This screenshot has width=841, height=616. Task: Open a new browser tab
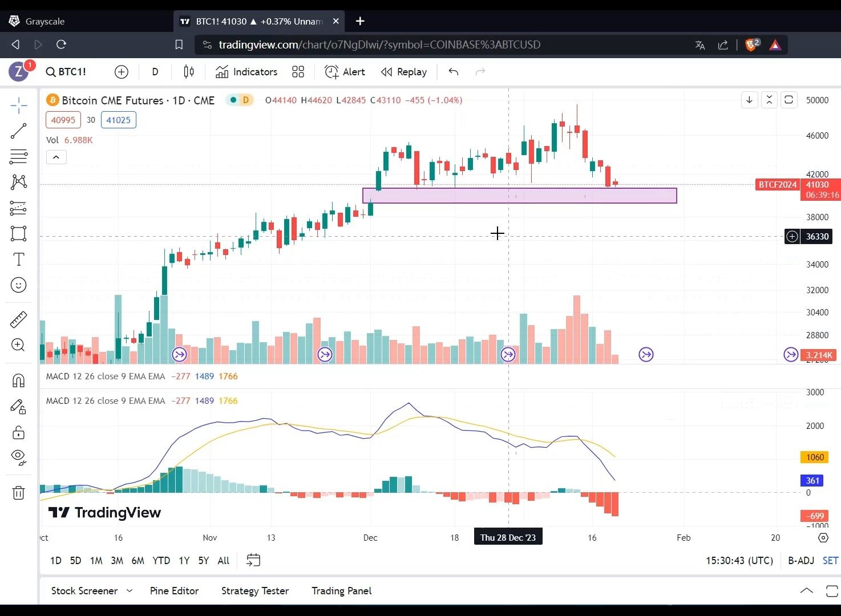point(360,21)
